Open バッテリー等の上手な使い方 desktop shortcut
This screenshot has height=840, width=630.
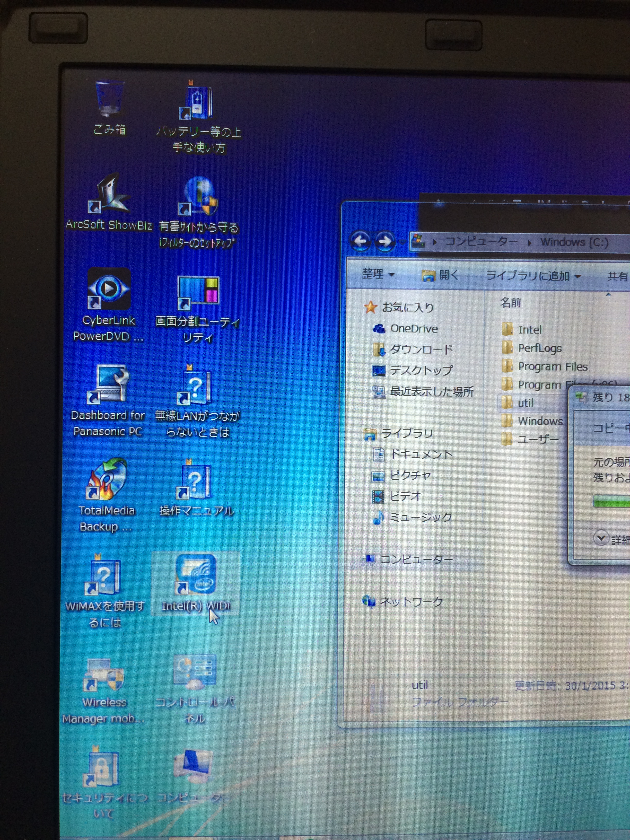199,116
